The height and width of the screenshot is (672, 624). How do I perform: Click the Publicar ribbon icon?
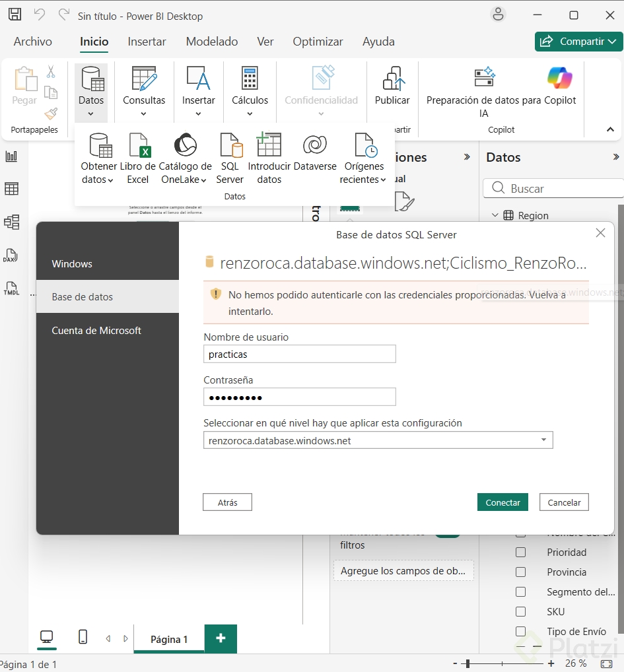392,86
